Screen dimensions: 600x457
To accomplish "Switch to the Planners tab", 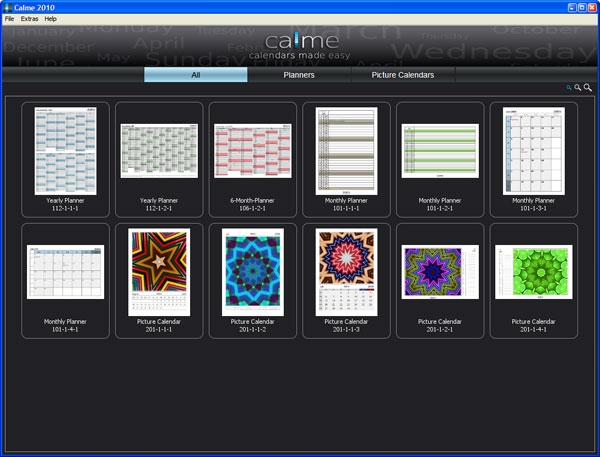I will (299, 75).
